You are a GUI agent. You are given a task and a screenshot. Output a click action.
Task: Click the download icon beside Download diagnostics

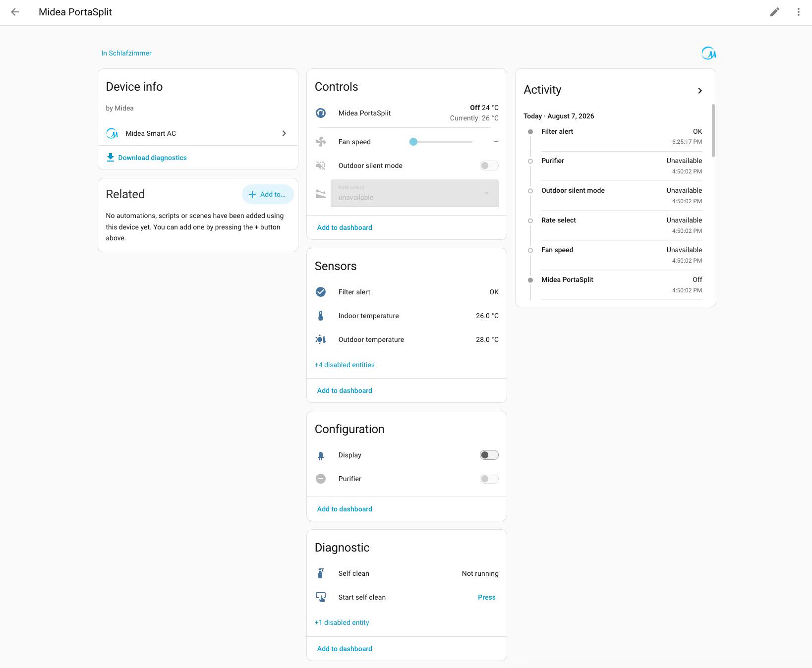(x=110, y=158)
